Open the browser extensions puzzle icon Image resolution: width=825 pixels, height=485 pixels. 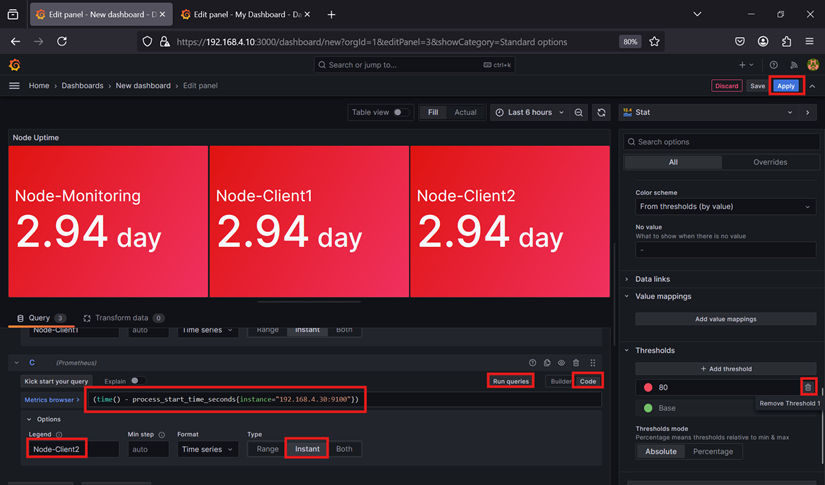786,42
